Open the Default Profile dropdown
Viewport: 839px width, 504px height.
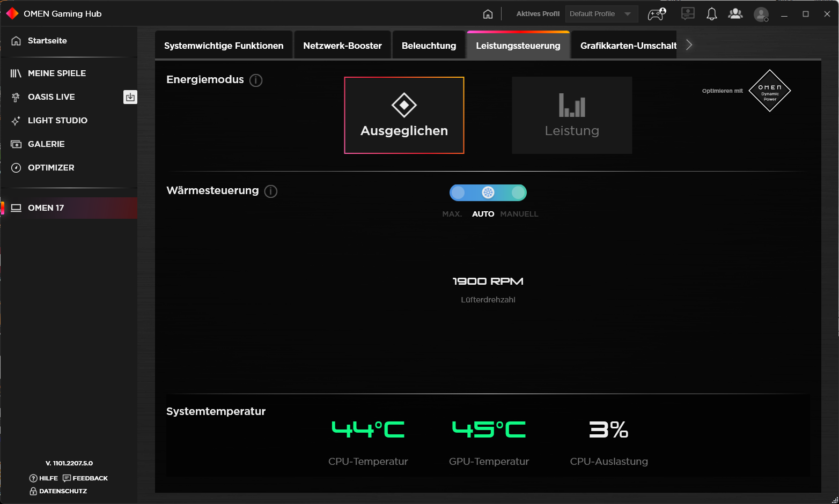click(601, 14)
